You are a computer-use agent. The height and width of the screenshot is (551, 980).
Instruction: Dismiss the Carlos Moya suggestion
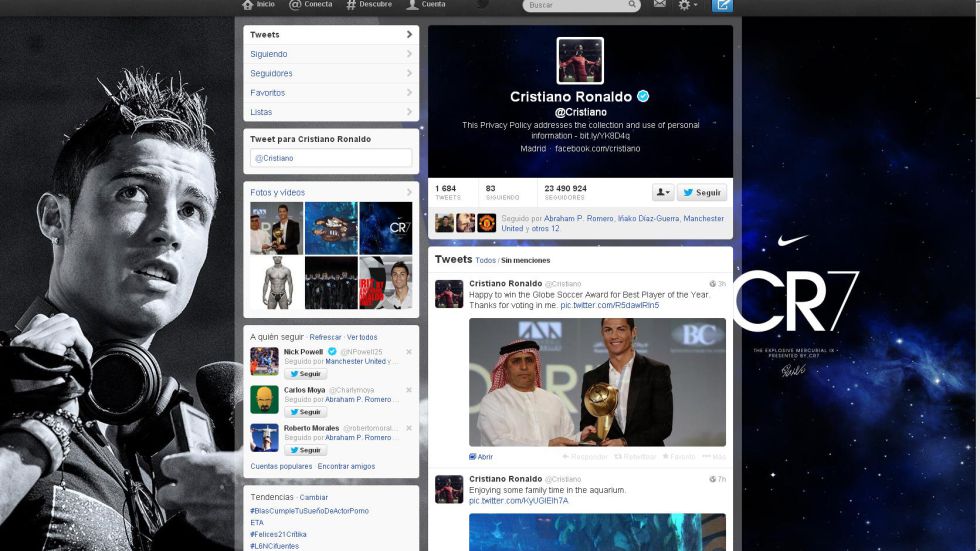[409, 390]
